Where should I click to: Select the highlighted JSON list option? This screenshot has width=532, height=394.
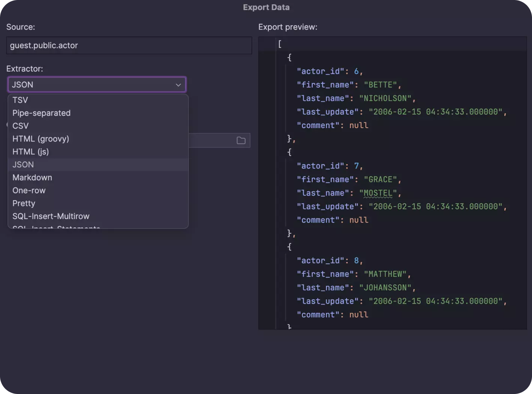point(23,165)
